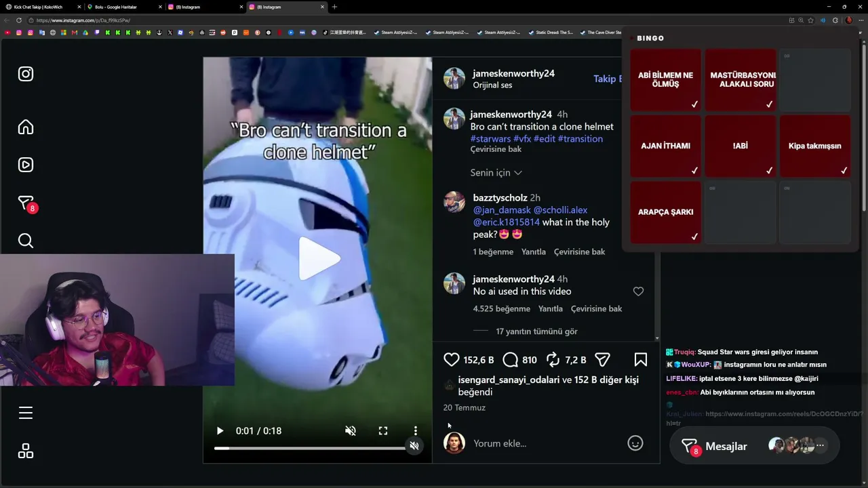Click the browser address bar
This screenshot has width=868, height=488.
click(x=407, y=20)
